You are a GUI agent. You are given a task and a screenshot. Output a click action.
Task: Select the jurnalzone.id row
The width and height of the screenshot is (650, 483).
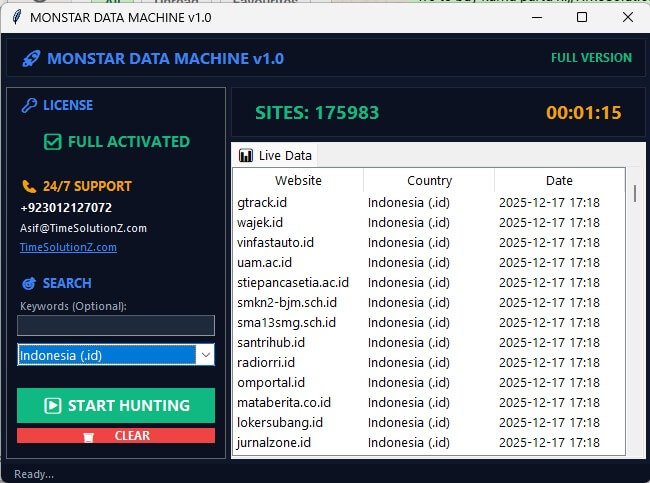(429, 442)
